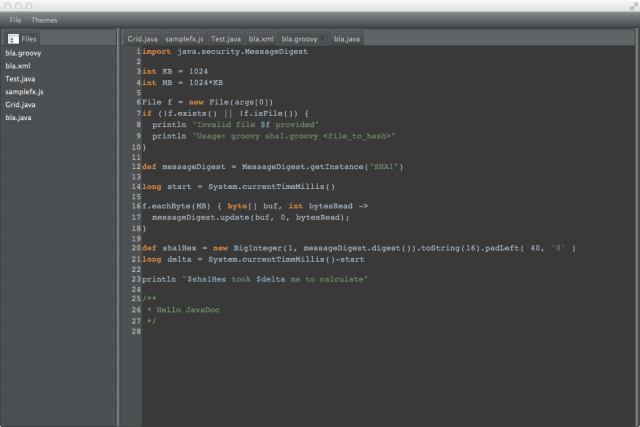Close the bla.groovy editor tab
The image size is (640, 427).
tap(323, 39)
